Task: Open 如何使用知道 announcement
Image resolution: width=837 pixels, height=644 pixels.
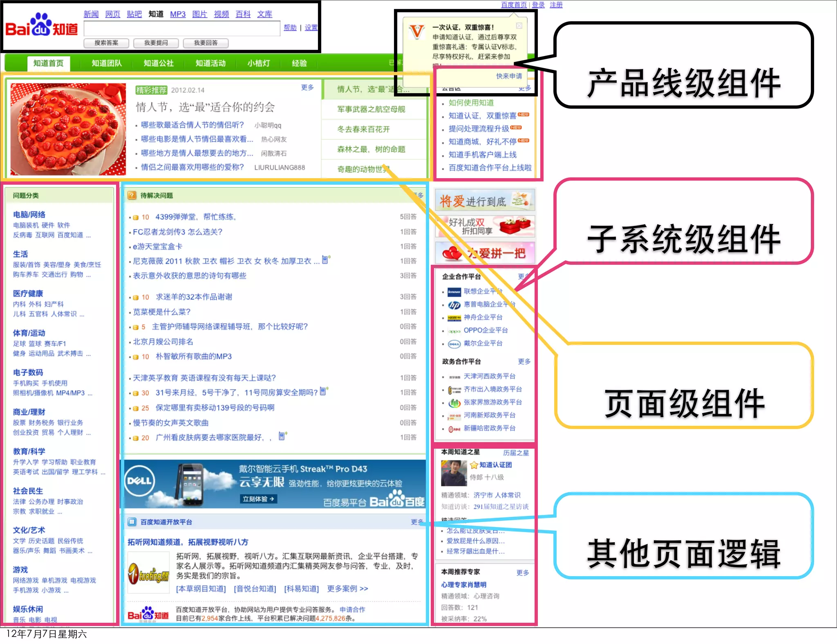Action: click(471, 103)
